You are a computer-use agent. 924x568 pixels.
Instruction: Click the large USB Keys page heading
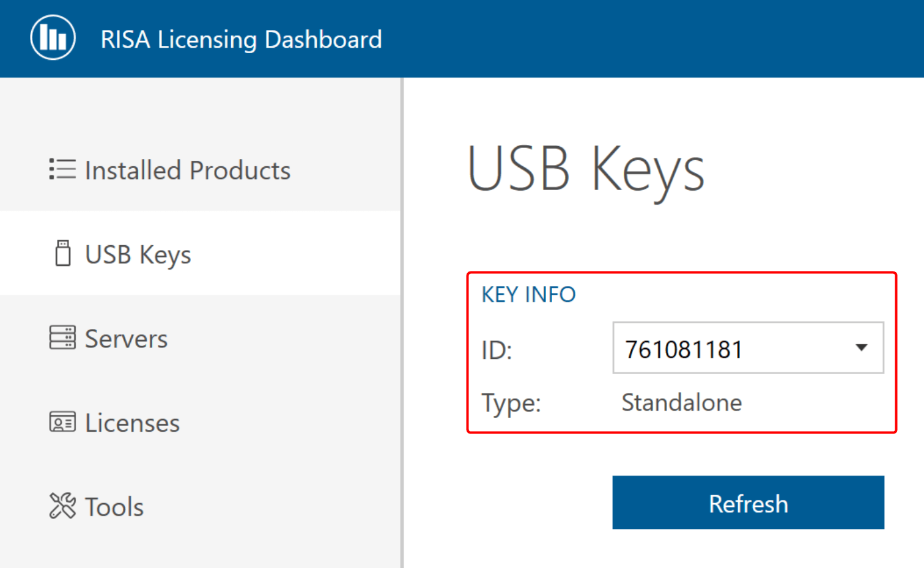tap(586, 169)
